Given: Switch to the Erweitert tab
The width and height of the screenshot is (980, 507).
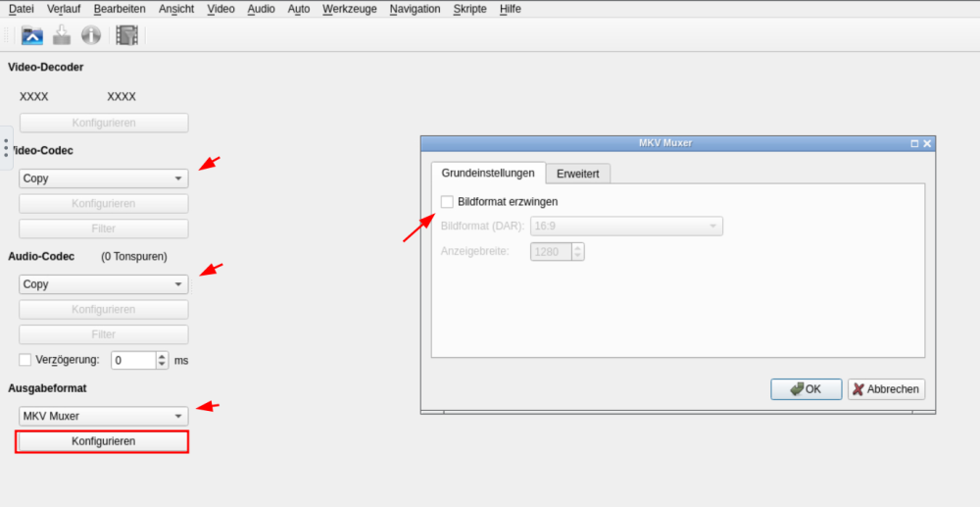Looking at the screenshot, I should (577, 174).
